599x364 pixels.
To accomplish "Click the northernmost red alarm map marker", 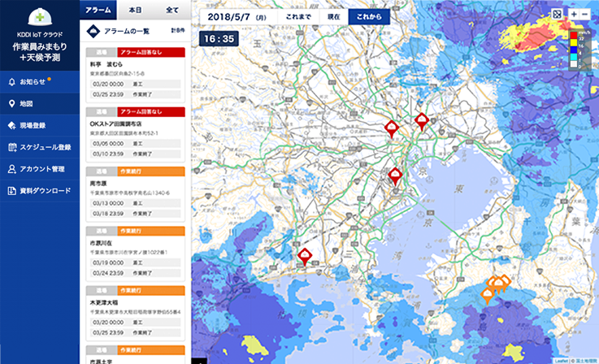I will (x=421, y=121).
